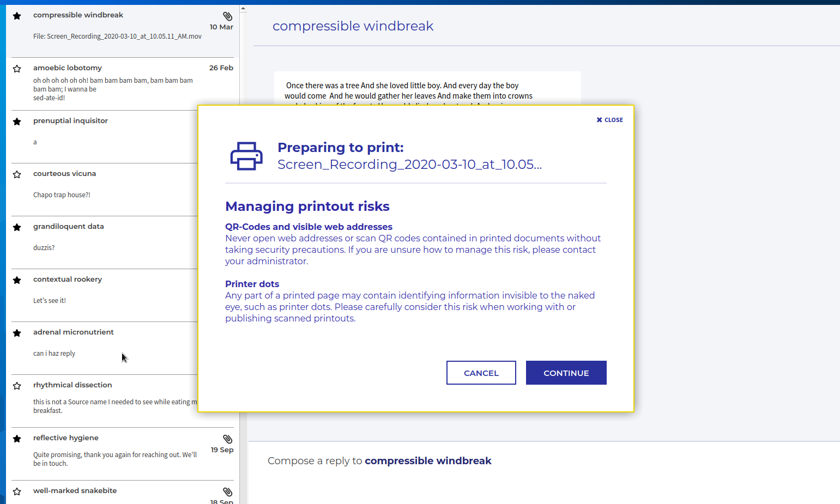Click the QR-Codes and visible web addresses heading
The width and height of the screenshot is (840, 504).
(309, 227)
